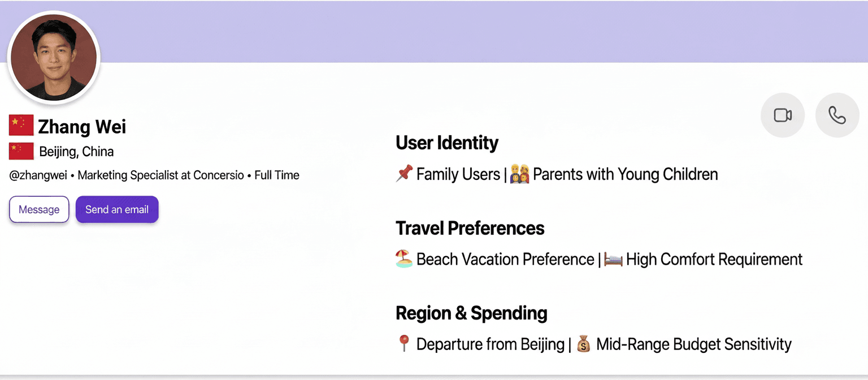Click the China flag beside Zhang Wei's name

21,126
